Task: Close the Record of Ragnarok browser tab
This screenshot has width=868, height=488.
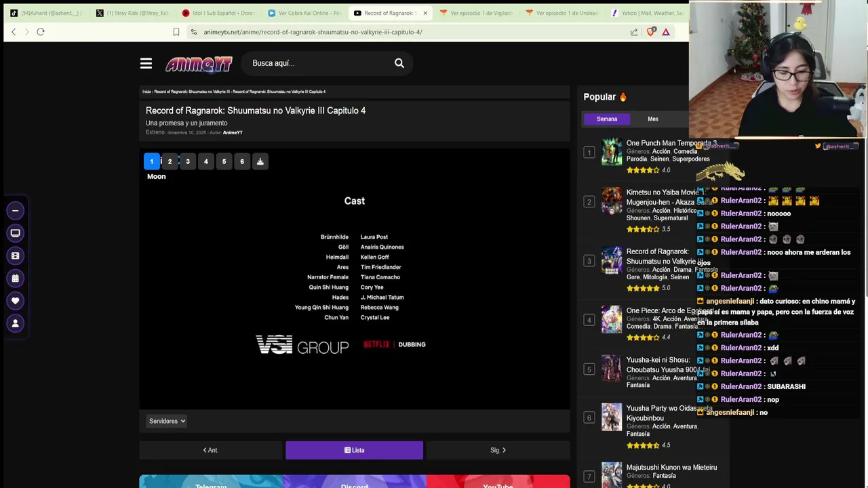Action: (425, 13)
